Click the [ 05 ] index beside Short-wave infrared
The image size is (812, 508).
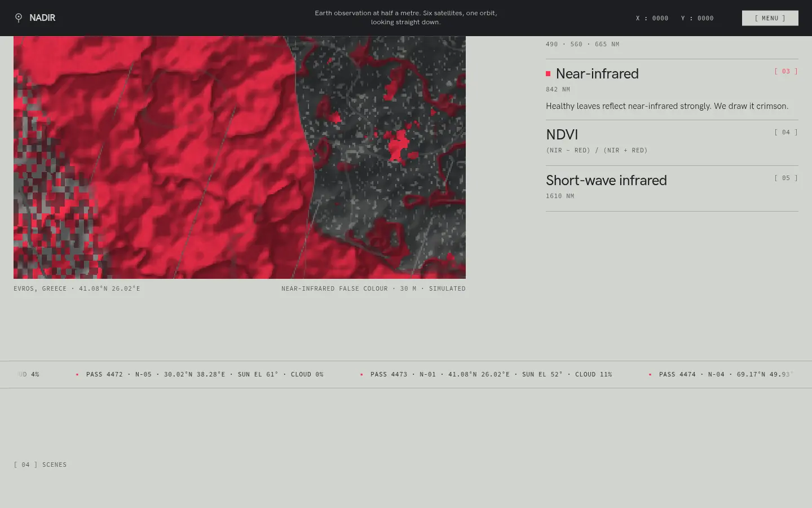point(786,178)
